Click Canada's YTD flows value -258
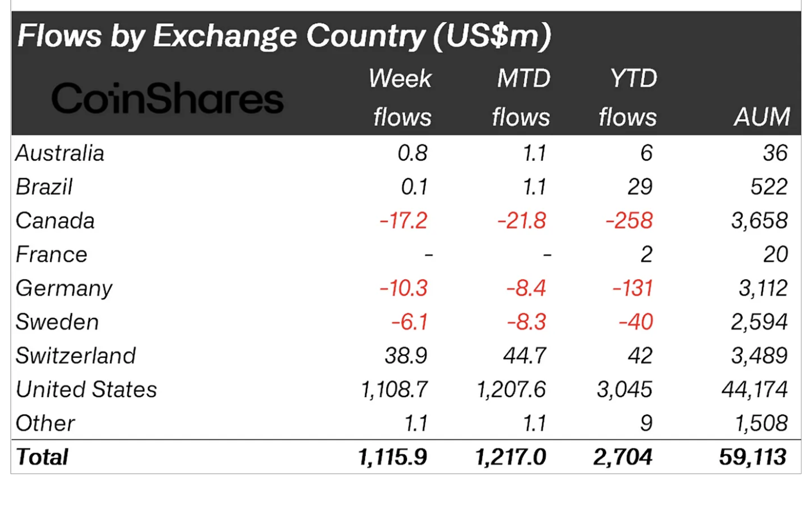 point(629,220)
